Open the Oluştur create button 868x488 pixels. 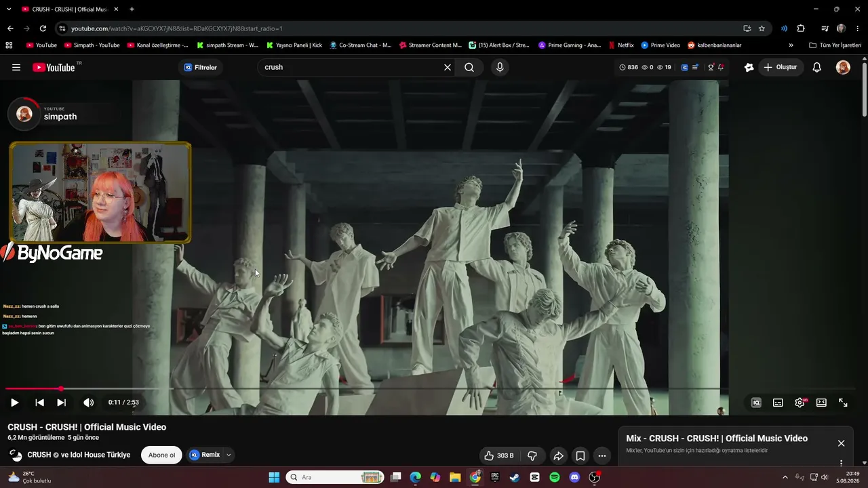coord(781,67)
